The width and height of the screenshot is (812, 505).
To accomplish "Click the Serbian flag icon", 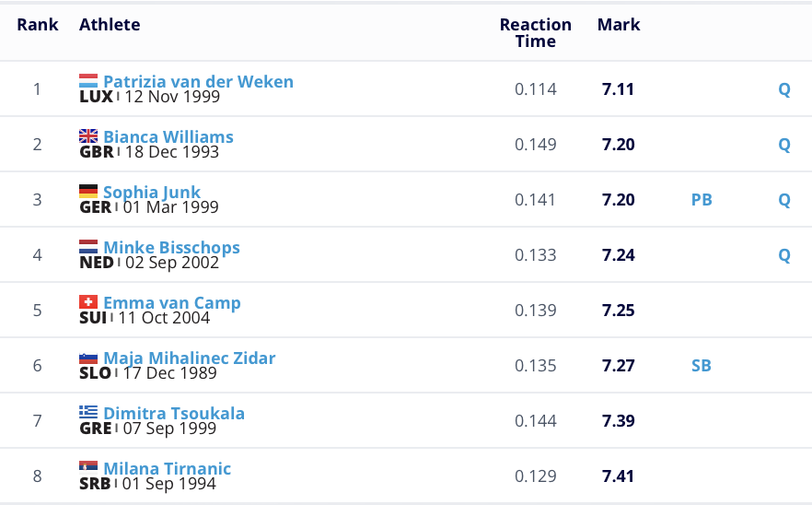I will click(88, 468).
